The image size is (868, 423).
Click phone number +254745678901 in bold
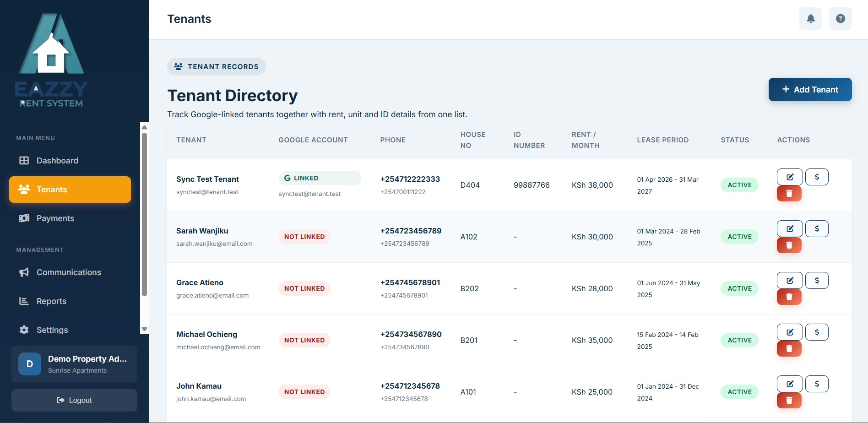[410, 282]
